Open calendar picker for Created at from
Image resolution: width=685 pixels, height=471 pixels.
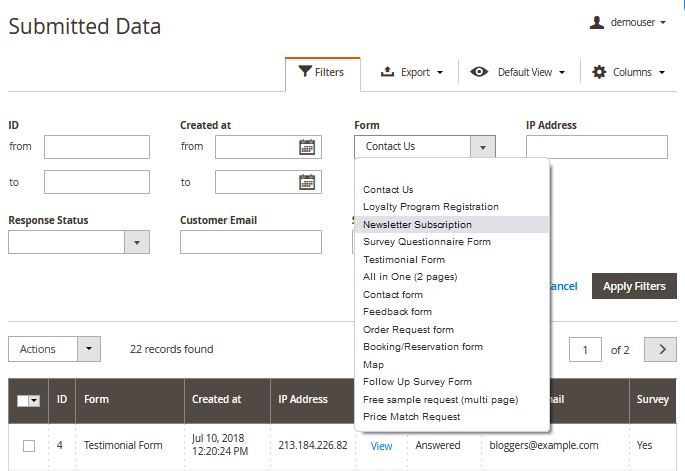pos(307,147)
